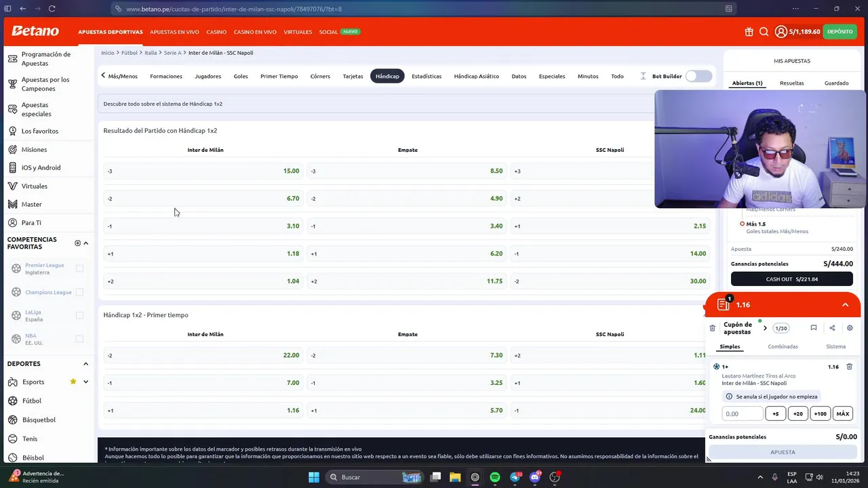Save betslip with the bookmark icon
The width and height of the screenshot is (868, 488).
click(x=813, y=328)
